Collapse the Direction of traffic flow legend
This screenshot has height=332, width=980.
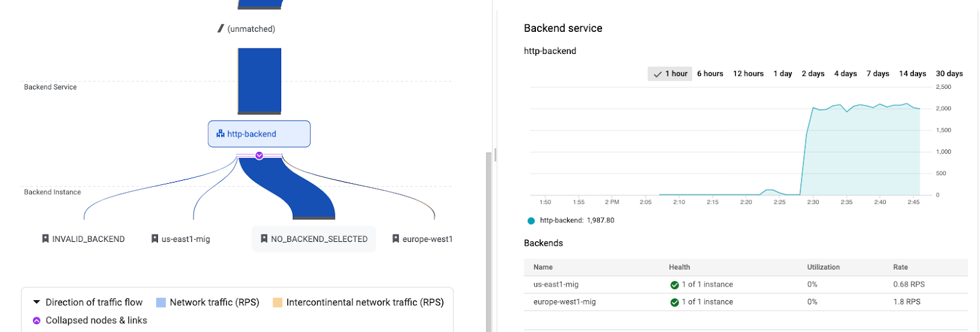click(37, 302)
